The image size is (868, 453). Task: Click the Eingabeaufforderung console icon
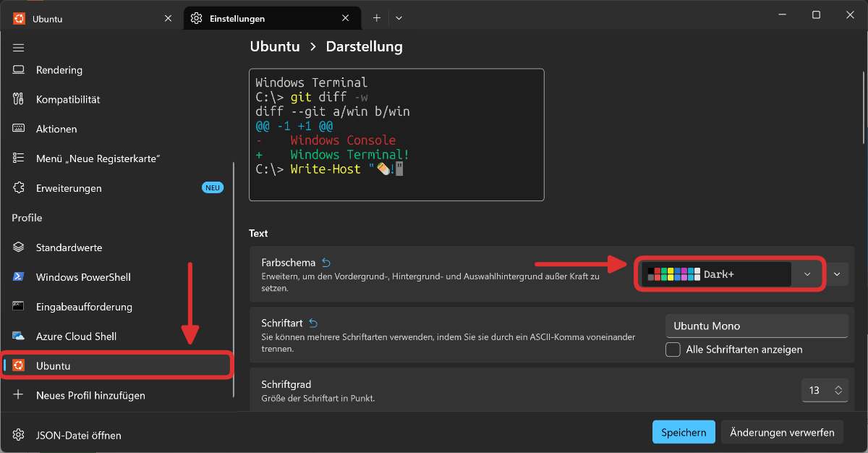click(x=19, y=307)
